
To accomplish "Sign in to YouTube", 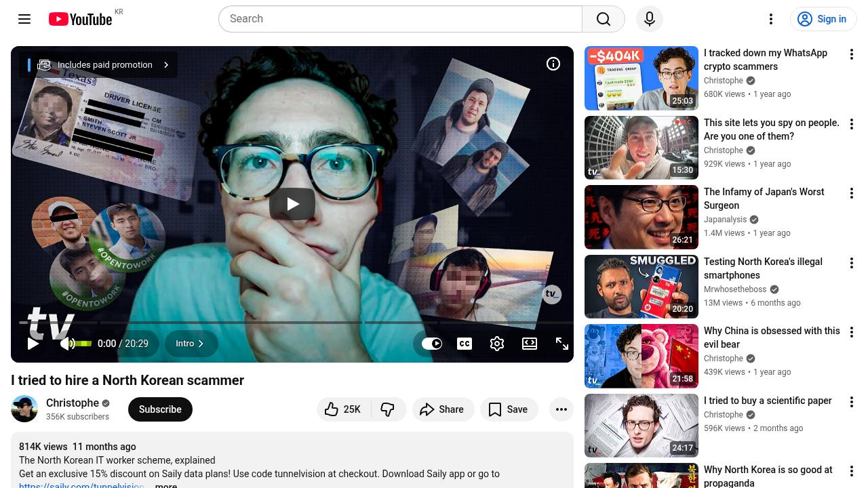I will coord(823,19).
